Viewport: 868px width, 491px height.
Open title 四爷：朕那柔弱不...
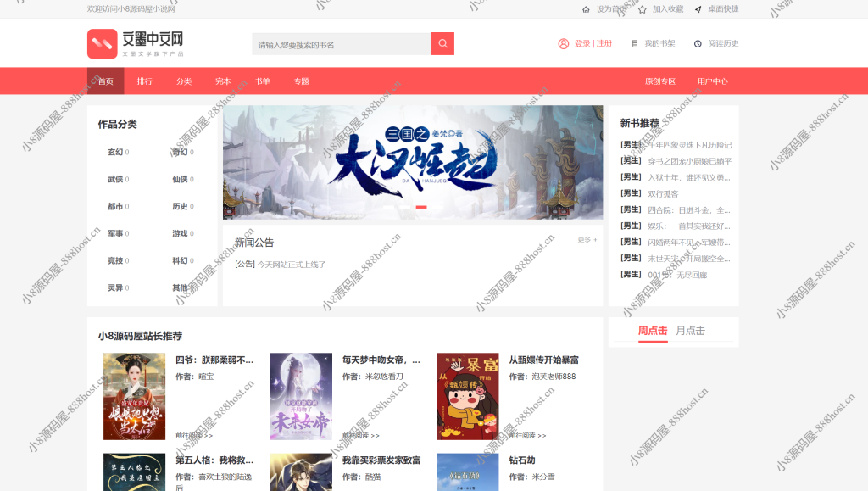pyautogui.click(x=214, y=360)
